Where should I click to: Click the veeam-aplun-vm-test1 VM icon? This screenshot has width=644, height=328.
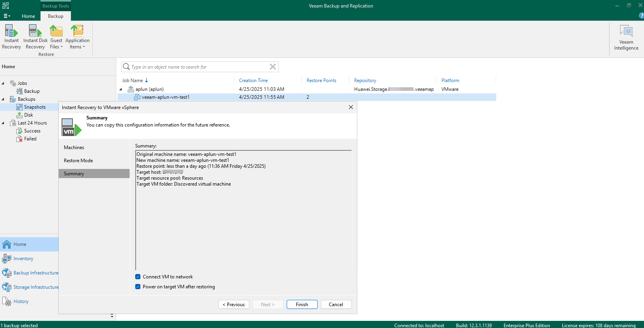(x=137, y=97)
